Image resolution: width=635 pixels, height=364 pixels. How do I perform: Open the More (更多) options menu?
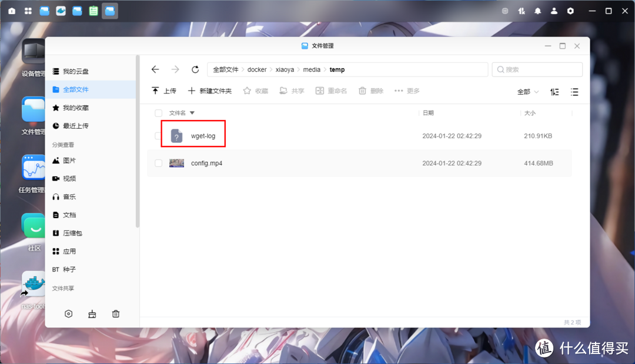click(x=406, y=90)
